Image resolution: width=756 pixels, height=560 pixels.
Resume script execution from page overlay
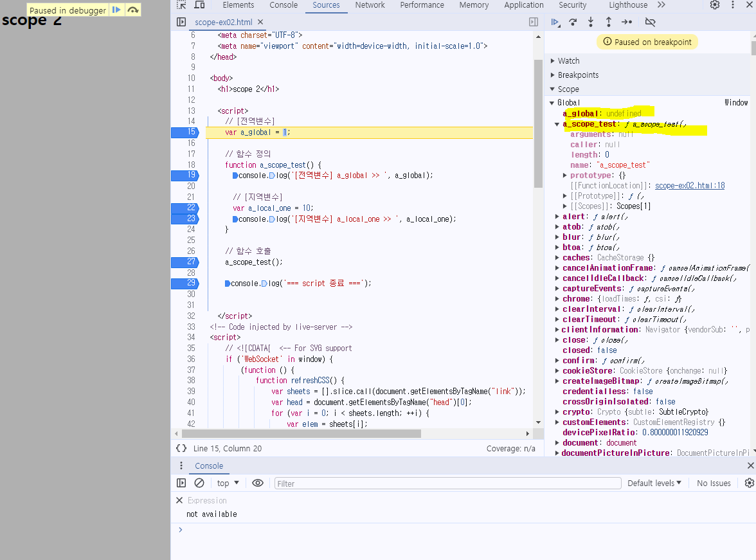point(116,10)
